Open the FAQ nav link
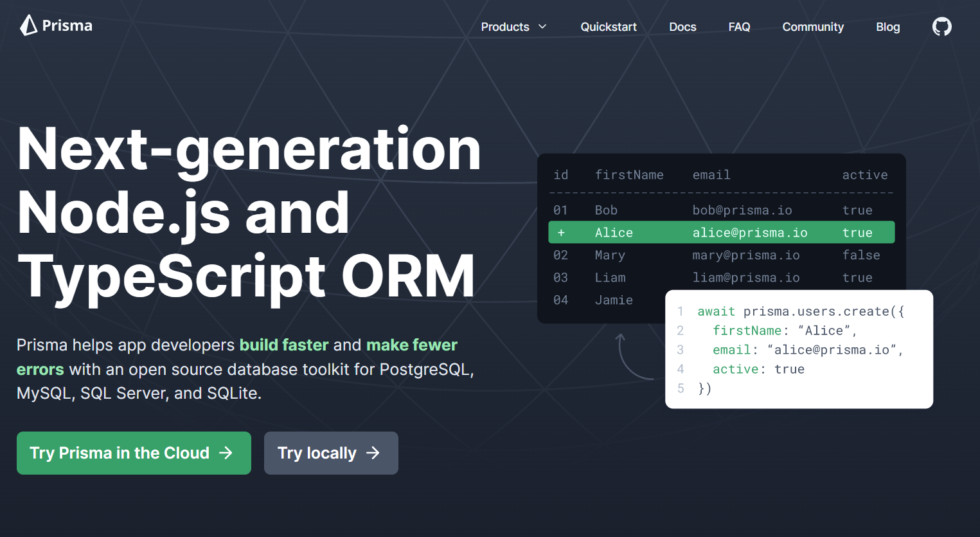The width and height of the screenshot is (980, 537). click(x=739, y=27)
